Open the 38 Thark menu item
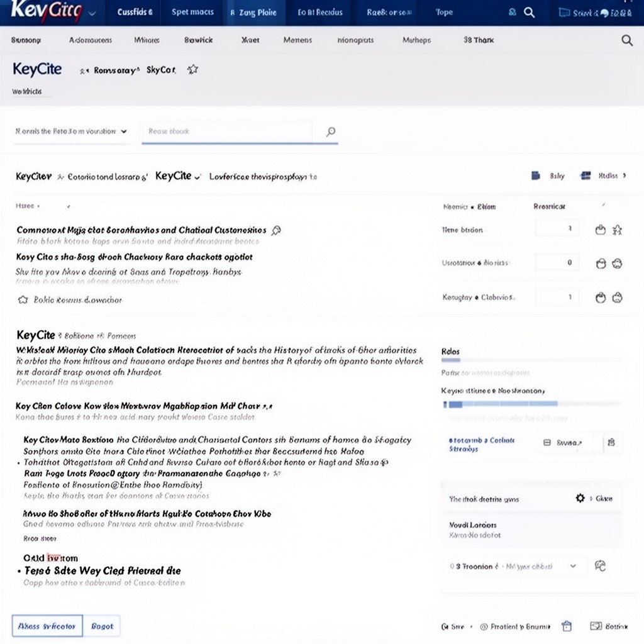644x644 pixels. coord(479,40)
